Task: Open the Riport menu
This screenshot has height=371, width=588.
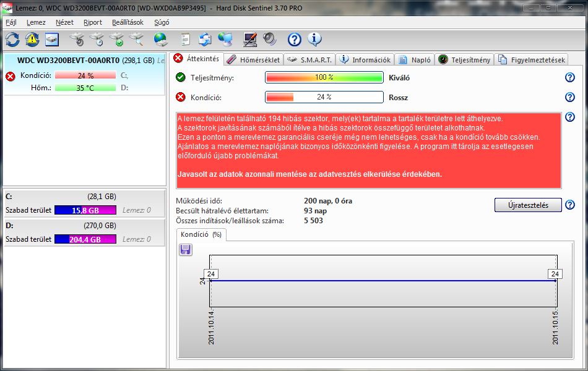Action: tap(93, 22)
